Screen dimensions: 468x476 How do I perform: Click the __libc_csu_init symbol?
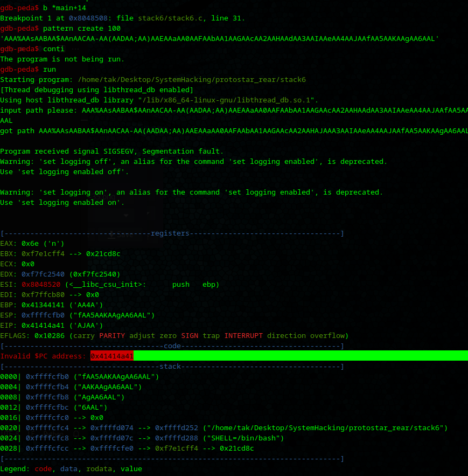pyautogui.click(x=106, y=285)
